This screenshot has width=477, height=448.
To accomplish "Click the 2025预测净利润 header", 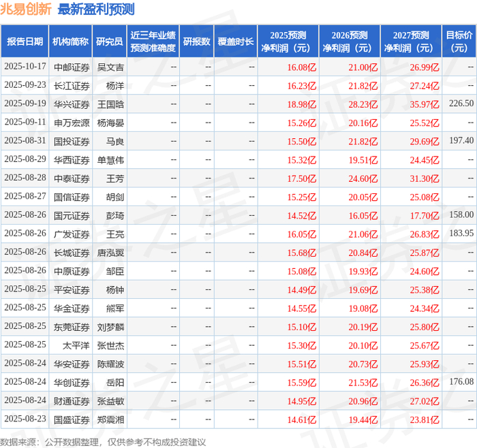I will 288,42.
